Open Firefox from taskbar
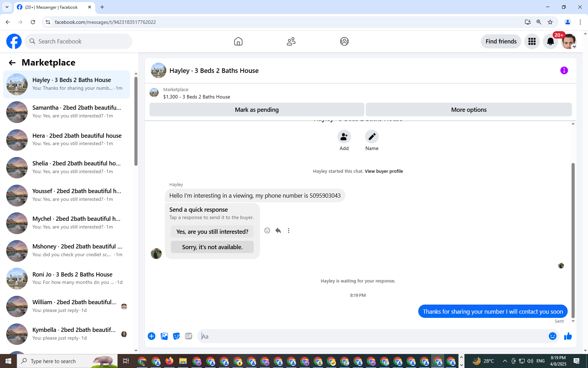 click(x=169, y=361)
